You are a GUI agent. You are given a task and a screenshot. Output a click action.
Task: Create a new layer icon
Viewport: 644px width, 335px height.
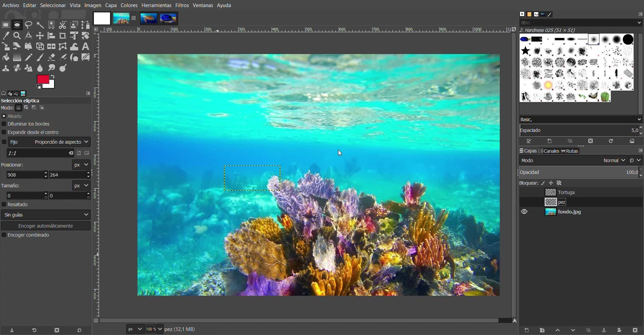point(527,330)
